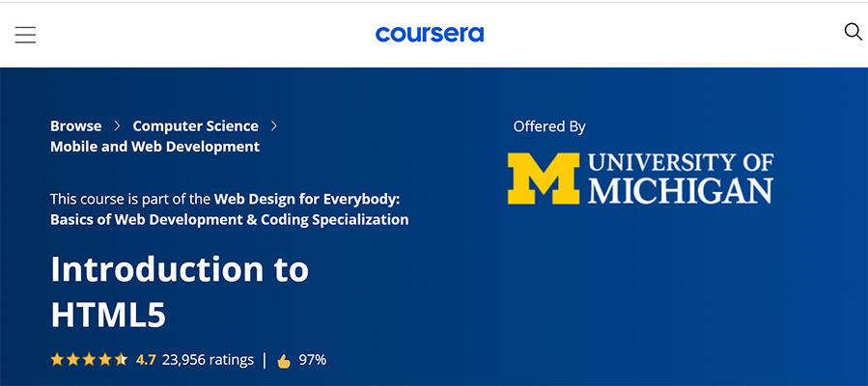
Task: Open Web Design for Everybody specialization link
Action: coord(306,199)
